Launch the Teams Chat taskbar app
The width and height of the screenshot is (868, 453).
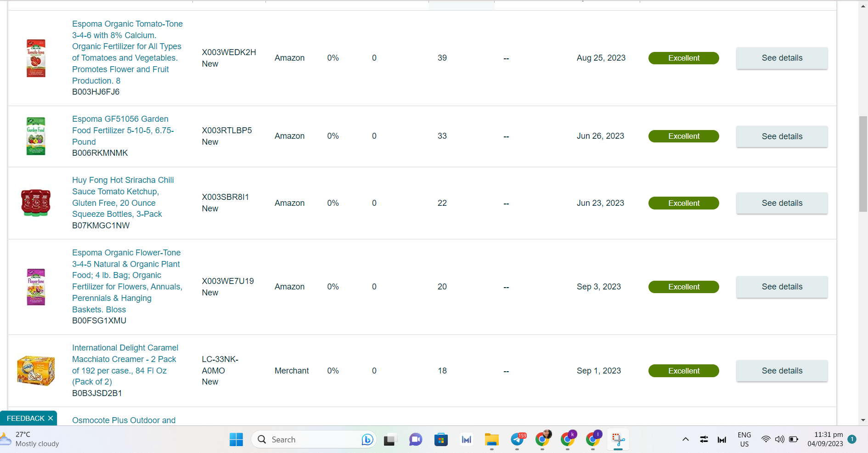point(416,440)
